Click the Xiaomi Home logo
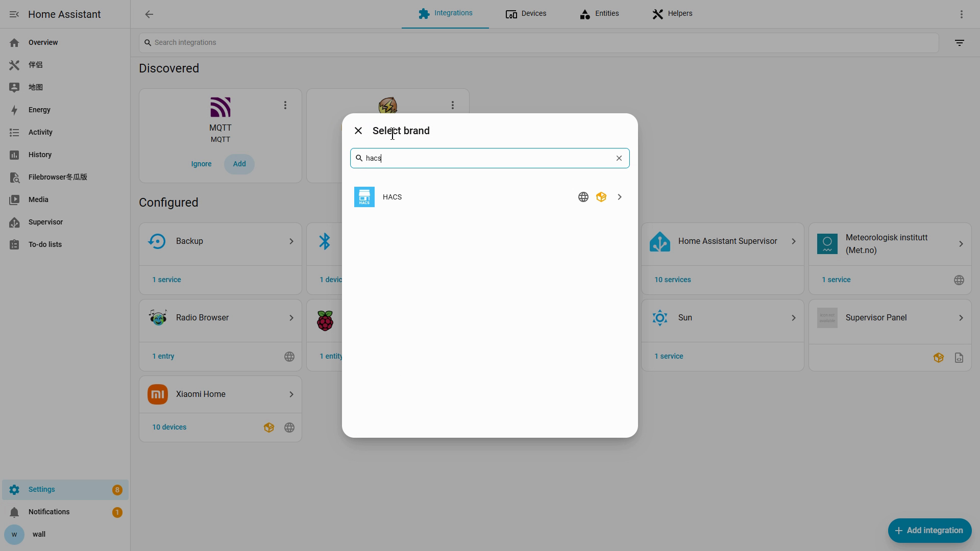980x551 pixels. pyautogui.click(x=158, y=394)
